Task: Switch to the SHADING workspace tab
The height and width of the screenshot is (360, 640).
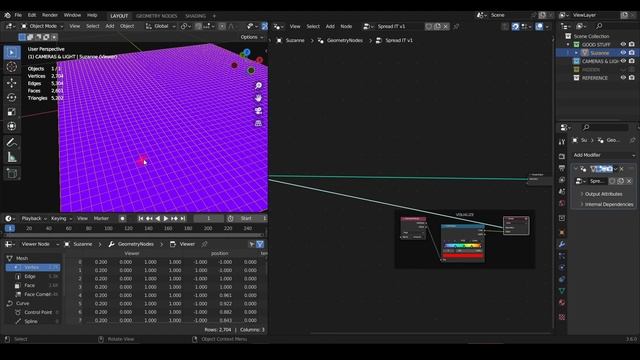Action: click(x=196, y=16)
